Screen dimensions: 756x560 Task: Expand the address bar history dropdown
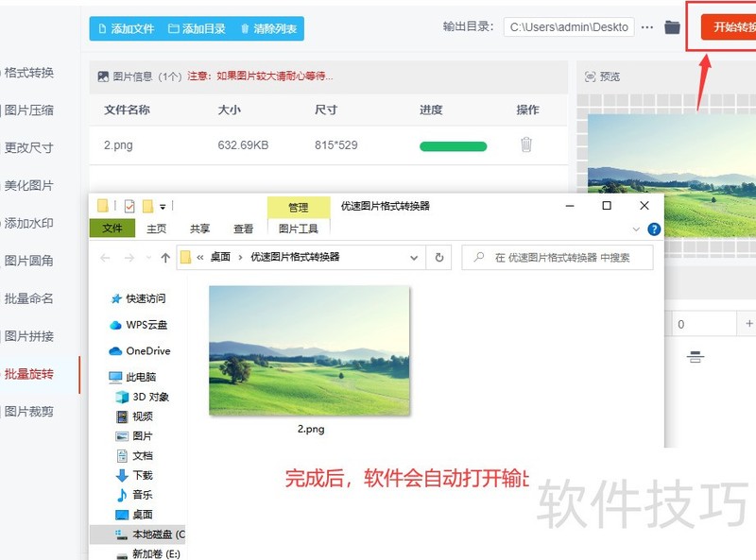(414, 257)
